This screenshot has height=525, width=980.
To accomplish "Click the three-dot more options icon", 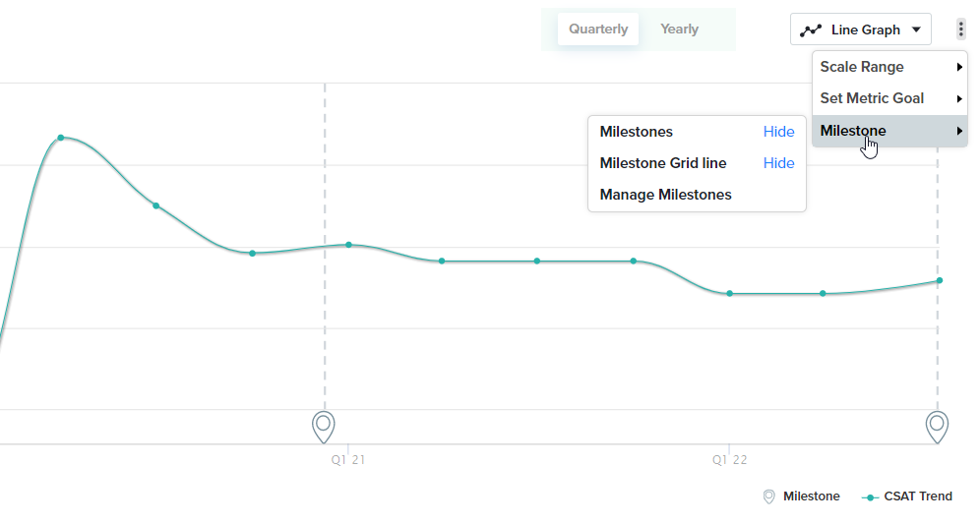I will coord(960,29).
